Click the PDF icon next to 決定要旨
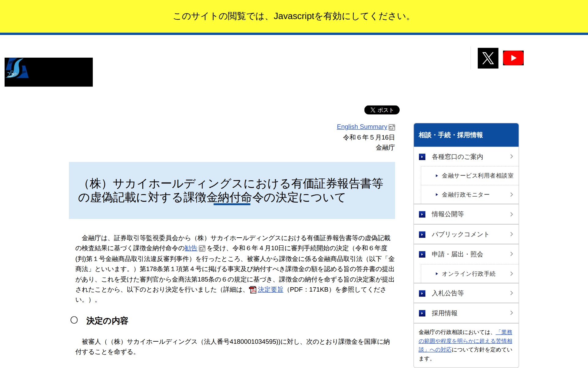This screenshot has width=588, height=368. click(x=253, y=290)
